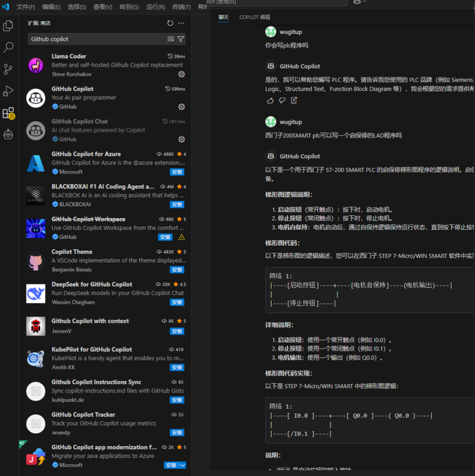
Task: Click thumbs down on Copilot's first reply
Action: click(x=282, y=100)
